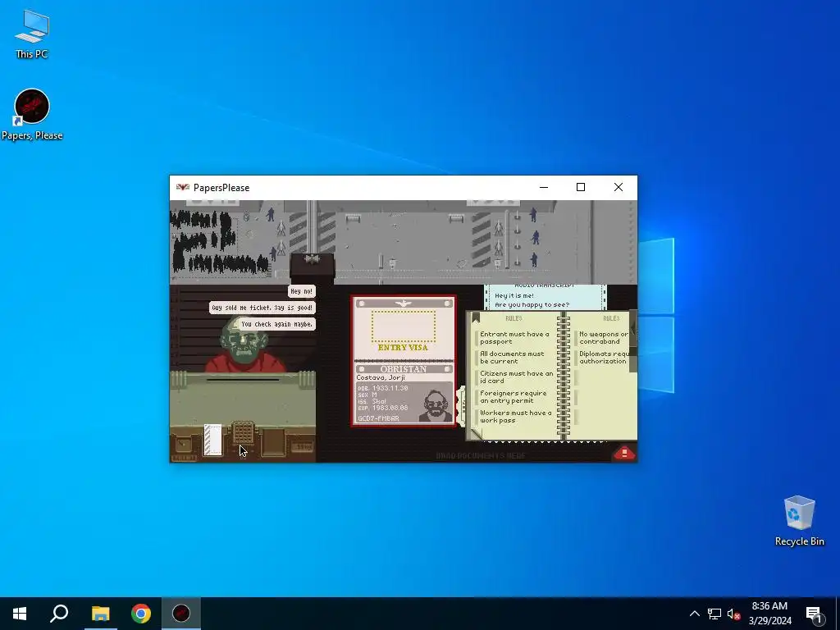Click the "Guy sold me ticket. Say is good!" bubble
840x630 pixels.
(x=262, y=308)
